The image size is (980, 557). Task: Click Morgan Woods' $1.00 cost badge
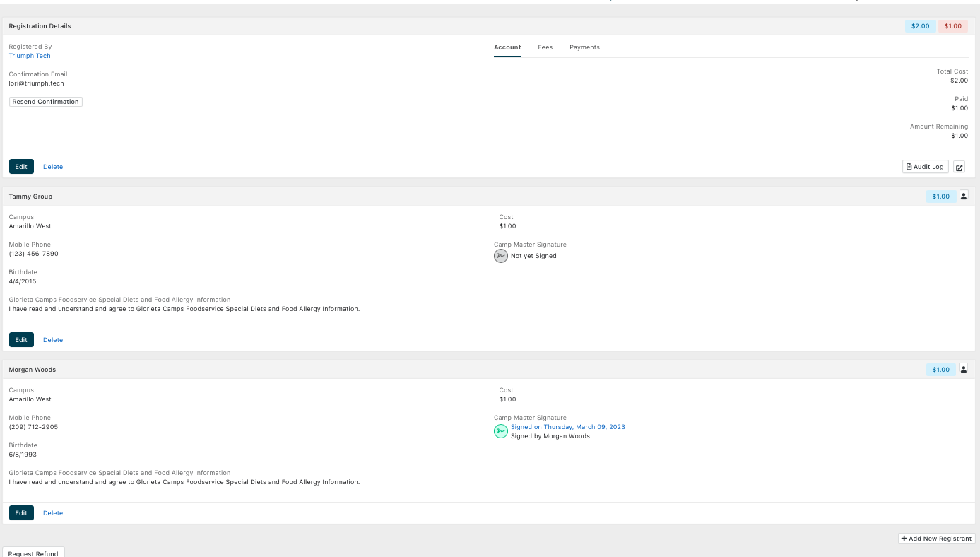[x=941, y=370]
